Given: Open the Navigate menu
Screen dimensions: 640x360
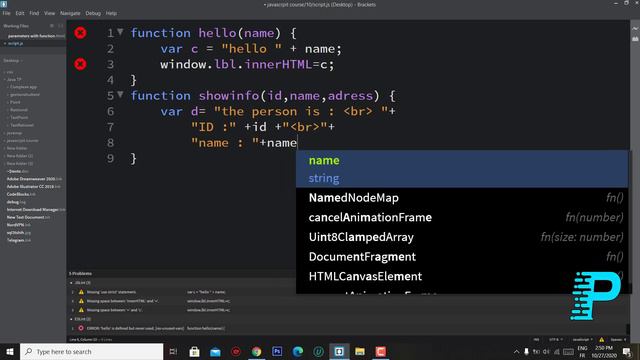Looking at the screenshot, I should (70, 13).
